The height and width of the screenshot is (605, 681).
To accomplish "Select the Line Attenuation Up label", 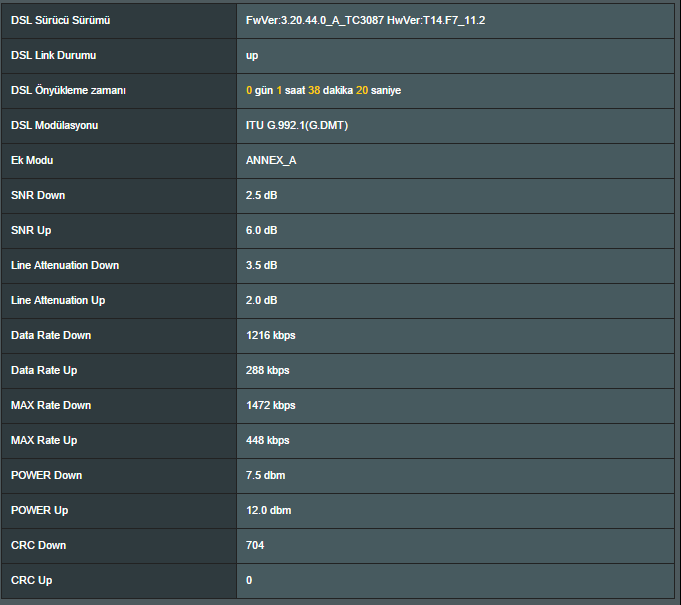I will click(x=58, y=300).
